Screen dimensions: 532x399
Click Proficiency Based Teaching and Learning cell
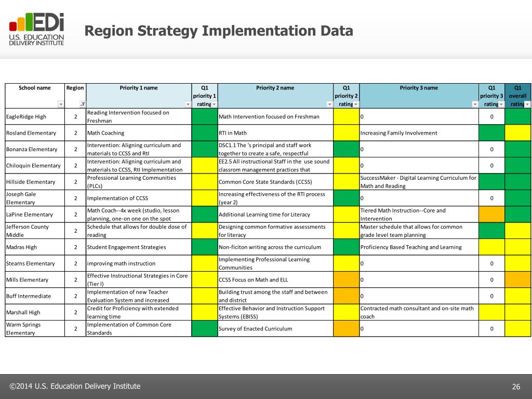point(419,247)
